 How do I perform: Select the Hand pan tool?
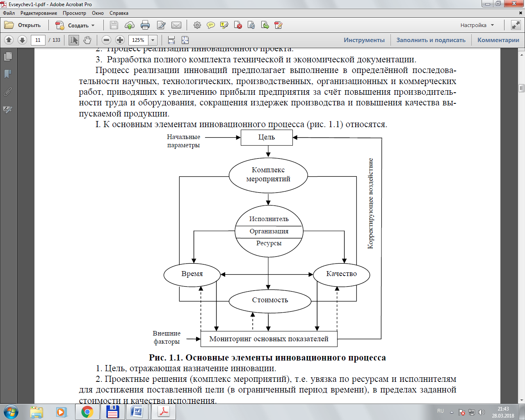[x=87, y=40]
